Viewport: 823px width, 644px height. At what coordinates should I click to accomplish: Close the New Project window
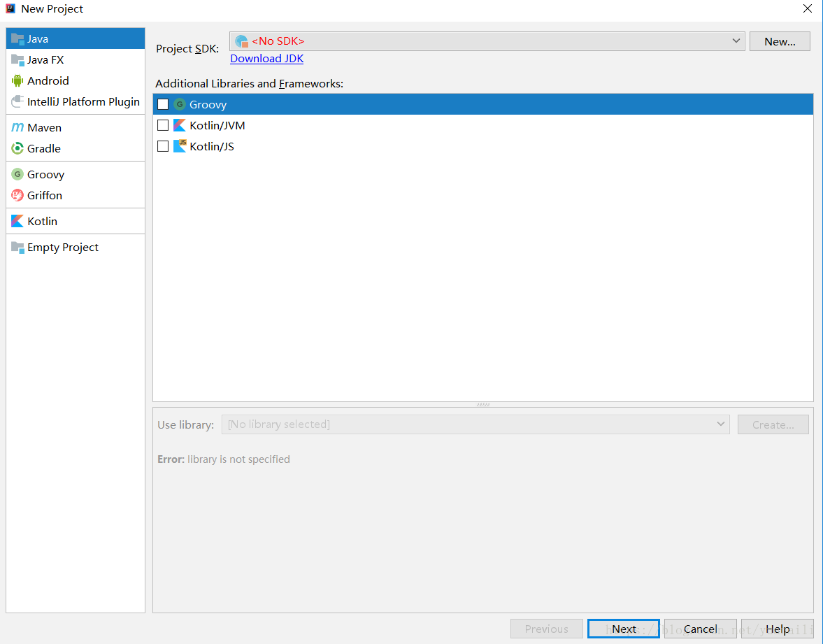click(x=807, y=8)
